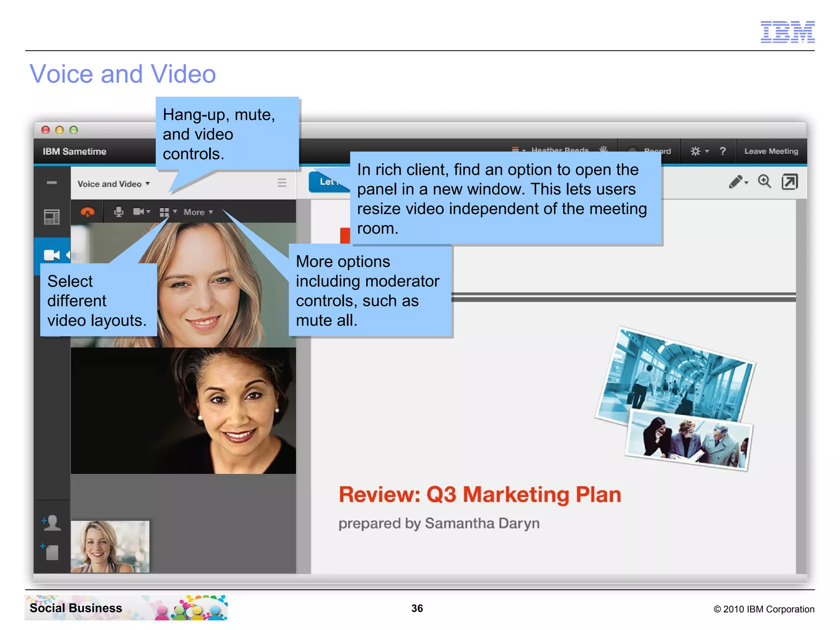The image size is (840, 630).
Task: Click the Leave Meeting button
Action: click(771, 151)
